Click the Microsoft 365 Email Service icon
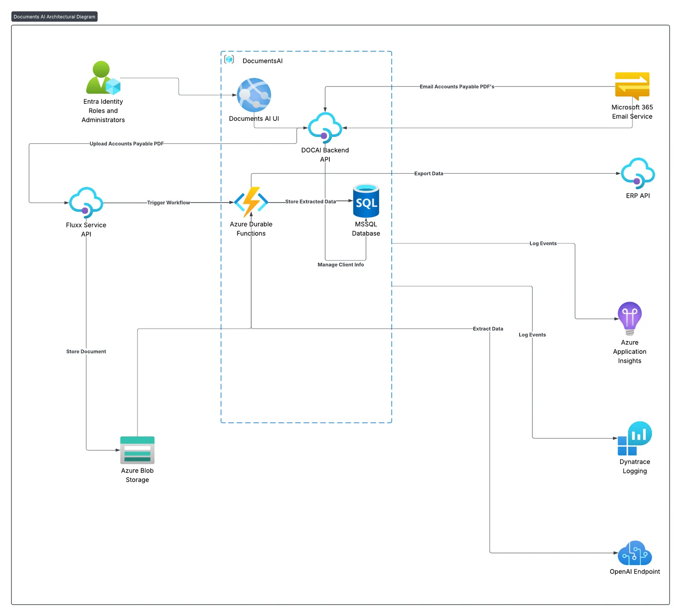The image size is (681, 616). (632, 86)
